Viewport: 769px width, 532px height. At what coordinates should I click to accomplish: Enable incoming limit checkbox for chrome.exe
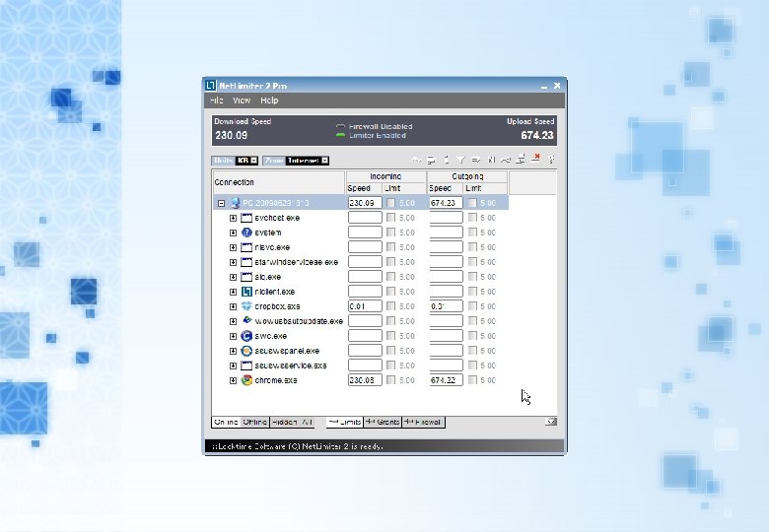(390, 379)
